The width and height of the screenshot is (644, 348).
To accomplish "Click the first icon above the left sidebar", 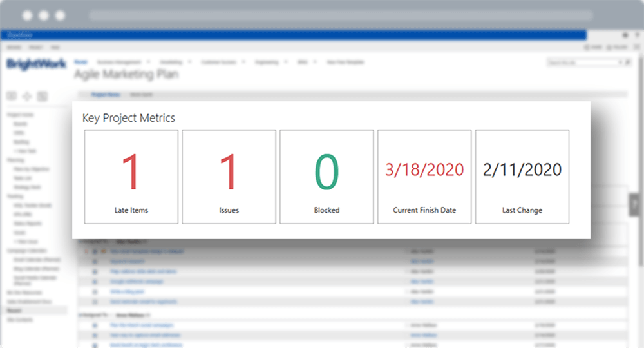I will pos(12,96).
